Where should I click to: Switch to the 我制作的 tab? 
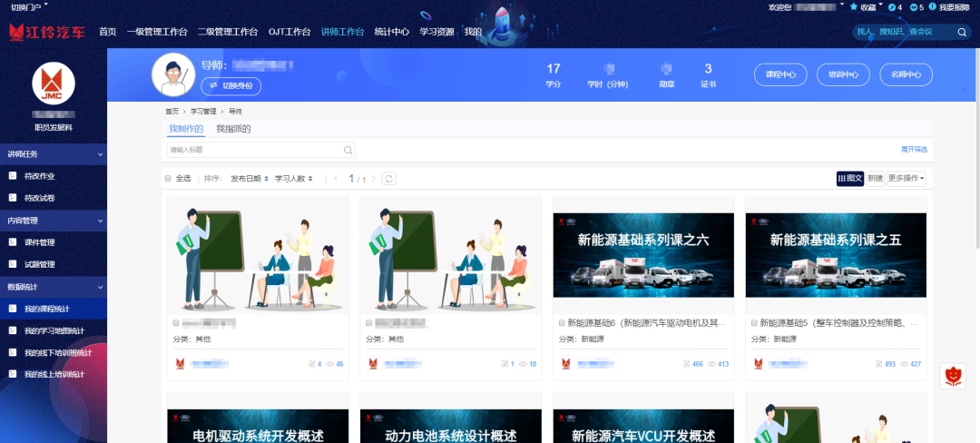(186, 129)
